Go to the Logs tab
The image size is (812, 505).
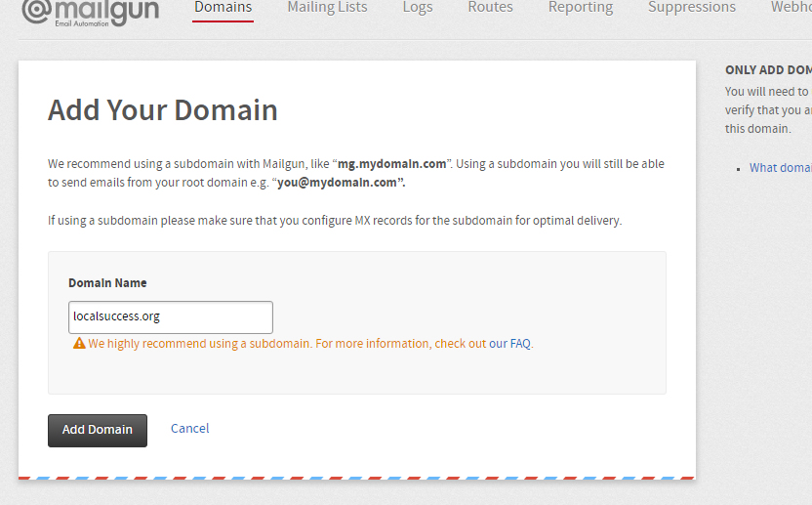(417, 8)
